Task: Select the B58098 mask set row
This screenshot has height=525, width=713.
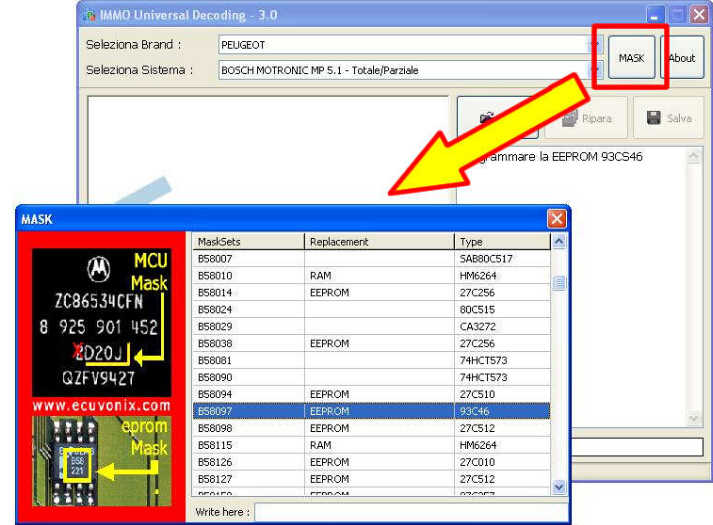Action: click(372, 428)
